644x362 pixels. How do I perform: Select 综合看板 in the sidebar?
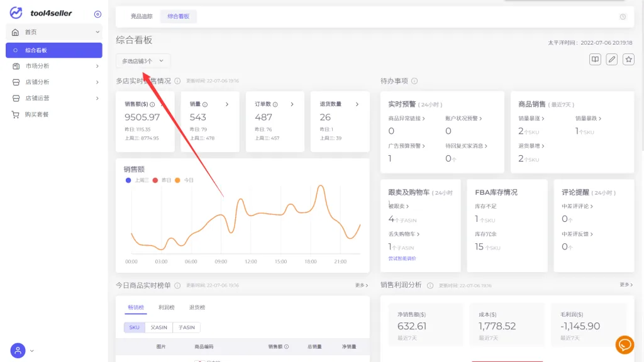click(54, 50)
